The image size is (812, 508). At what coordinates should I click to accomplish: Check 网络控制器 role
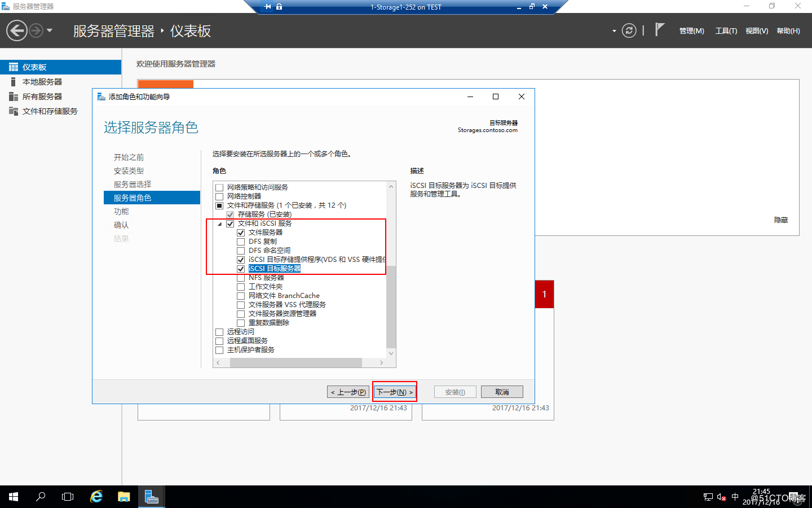point(219,196)
